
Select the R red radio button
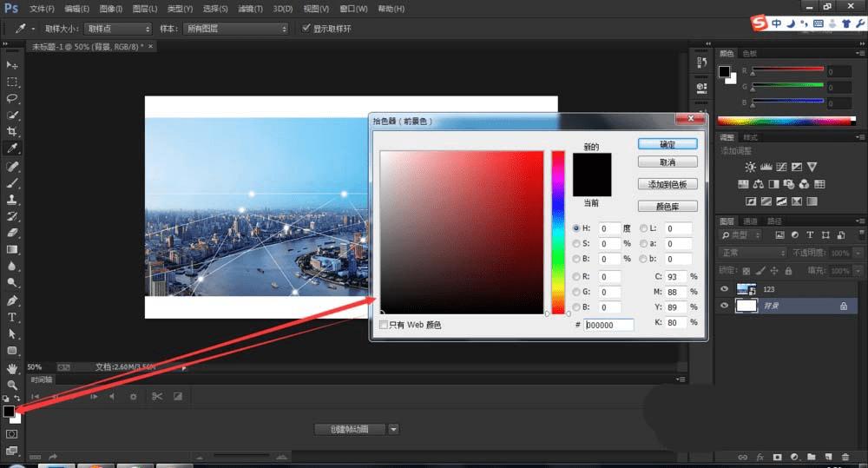[x=576, y=276]
